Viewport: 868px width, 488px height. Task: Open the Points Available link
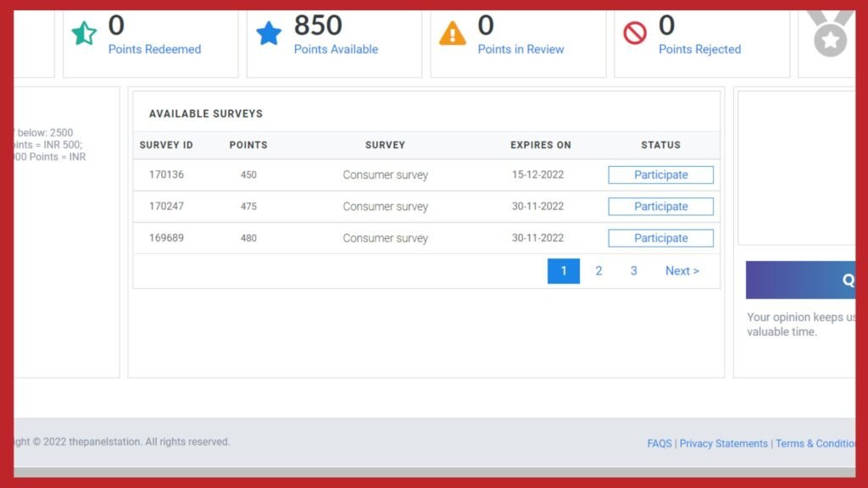click(336, 49)
